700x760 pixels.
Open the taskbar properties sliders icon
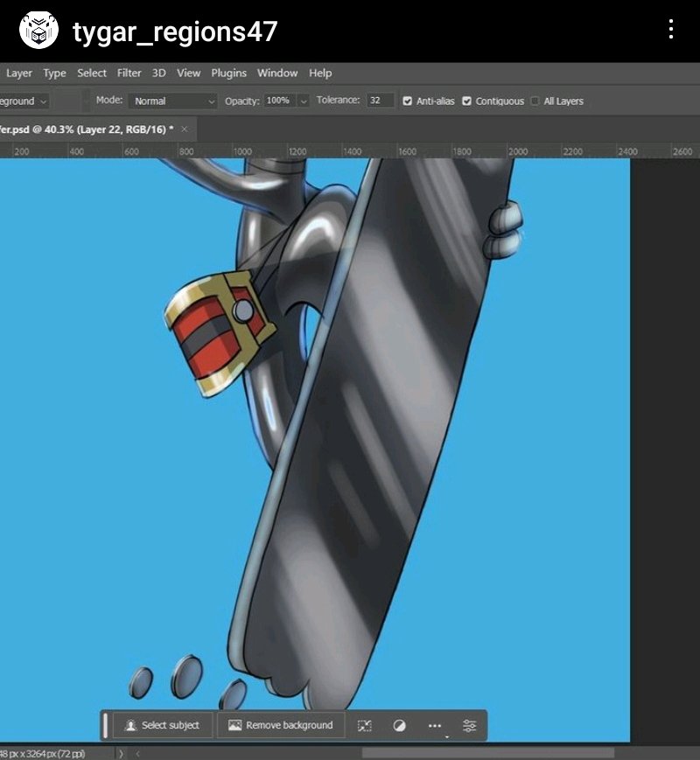(470, 726)
